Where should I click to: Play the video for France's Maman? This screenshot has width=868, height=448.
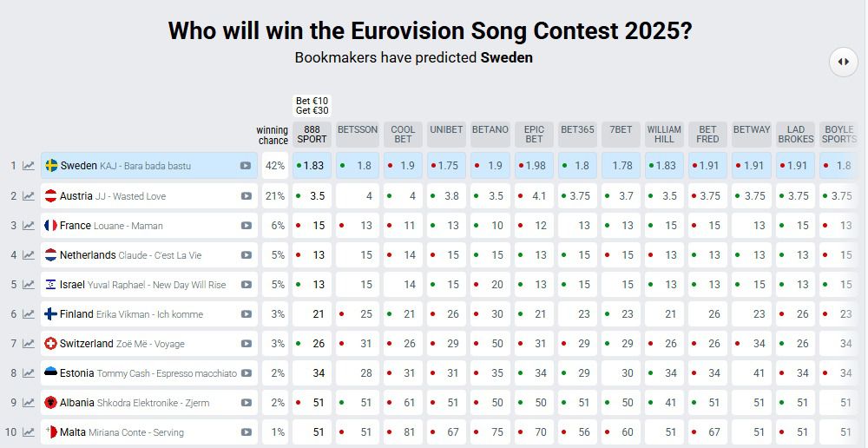coord(246,226)
